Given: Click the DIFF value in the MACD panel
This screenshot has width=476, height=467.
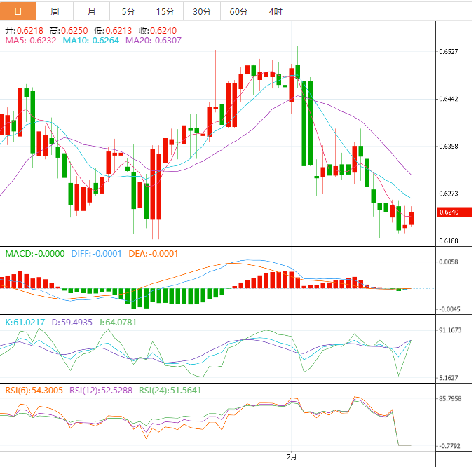Looking at the screenshot, I should [x=97, y=253].
